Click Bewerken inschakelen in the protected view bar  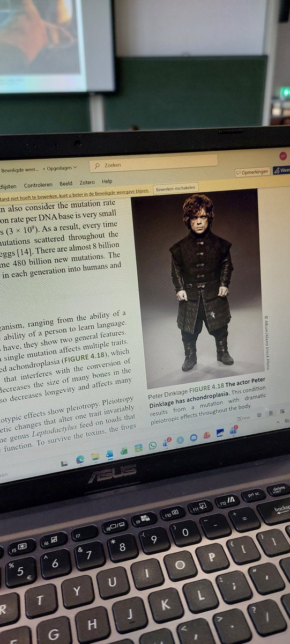[175, 188]
